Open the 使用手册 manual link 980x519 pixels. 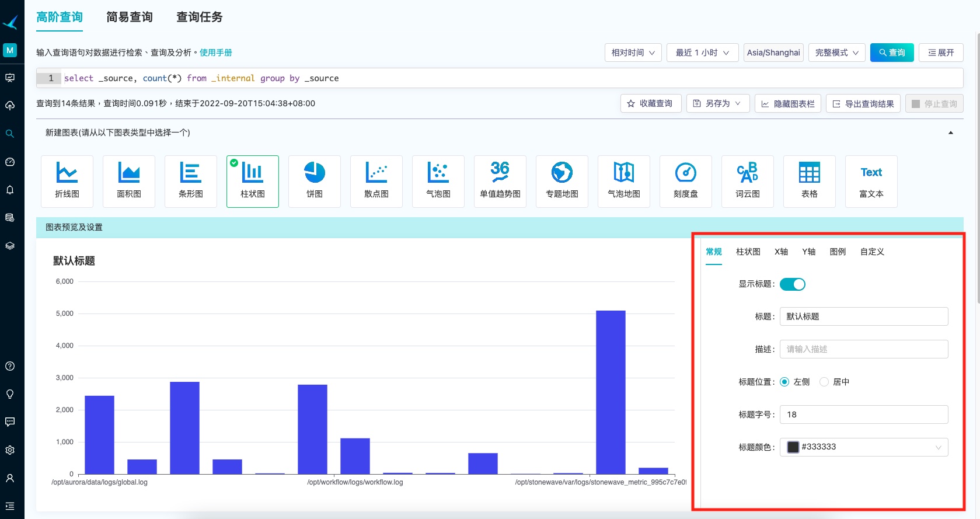coord(216,53)
